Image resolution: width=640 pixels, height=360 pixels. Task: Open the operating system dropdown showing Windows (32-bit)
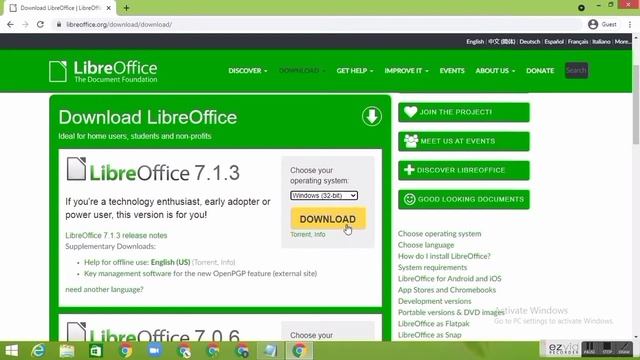pyautogui.click(x=324, y=196)
